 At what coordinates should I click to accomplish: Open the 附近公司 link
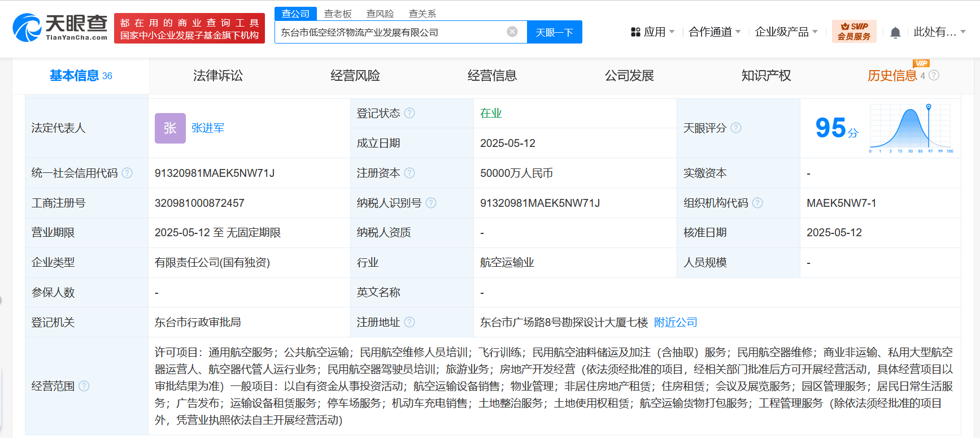point(675,322)
